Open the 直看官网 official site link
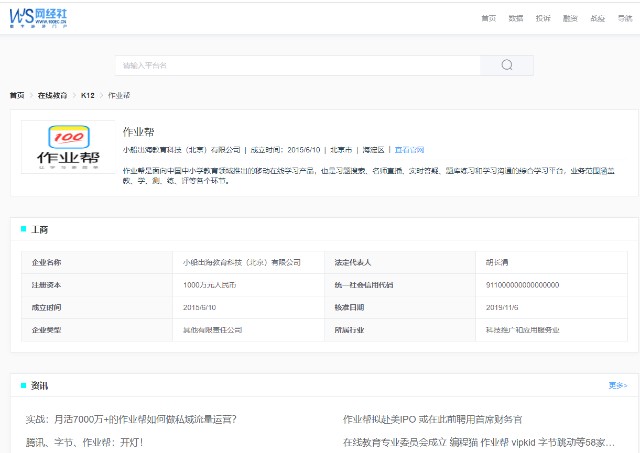The width and height of the screenshot is (640, 453). 409,150
